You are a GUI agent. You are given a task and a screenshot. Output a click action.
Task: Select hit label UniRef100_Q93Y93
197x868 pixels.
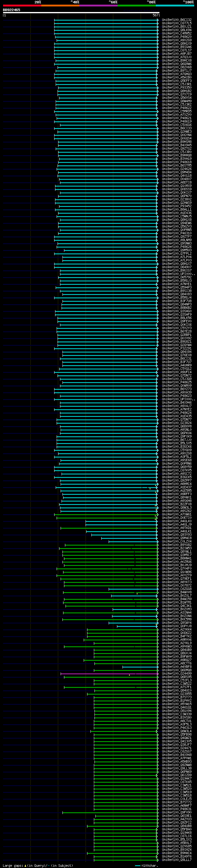click(177, 535)
